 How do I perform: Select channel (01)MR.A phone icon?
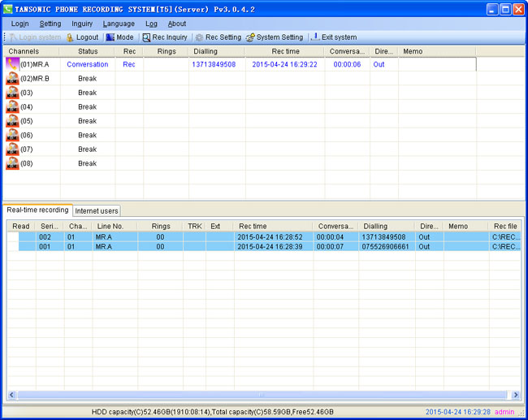coord(12,64)
